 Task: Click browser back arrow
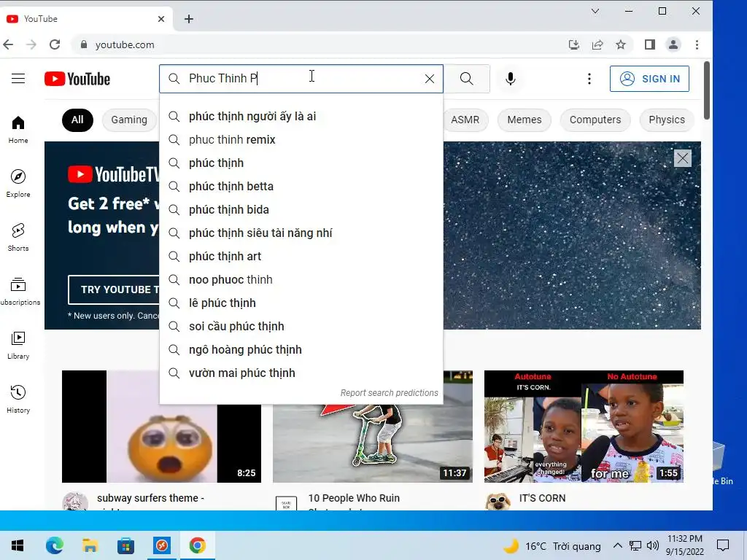[x=8, y=44]
